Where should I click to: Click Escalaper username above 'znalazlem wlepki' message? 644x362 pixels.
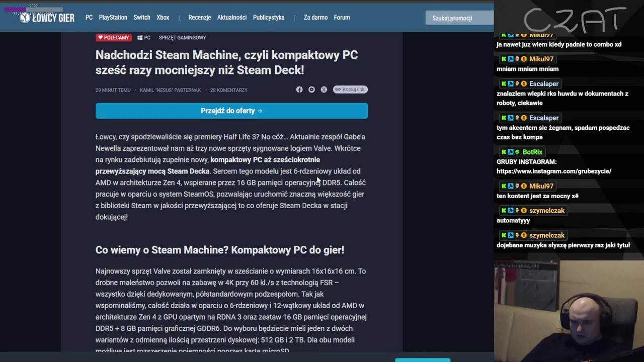(x=544, y=83)
